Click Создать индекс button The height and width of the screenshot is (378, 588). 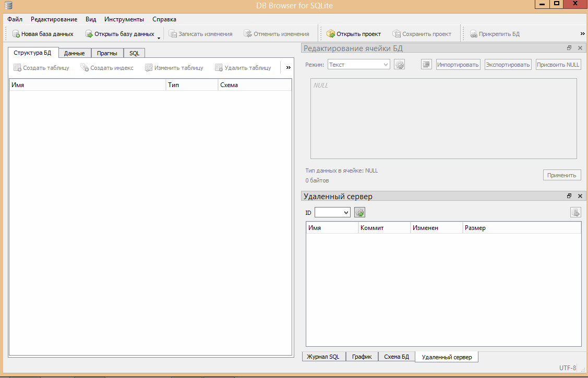pyautogui.click(x=107, y=68)
